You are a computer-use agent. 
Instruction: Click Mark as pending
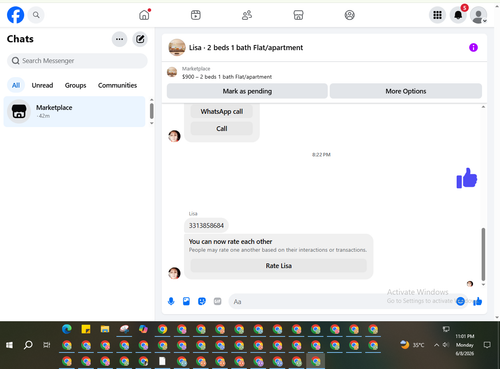(x=247, y=91)
